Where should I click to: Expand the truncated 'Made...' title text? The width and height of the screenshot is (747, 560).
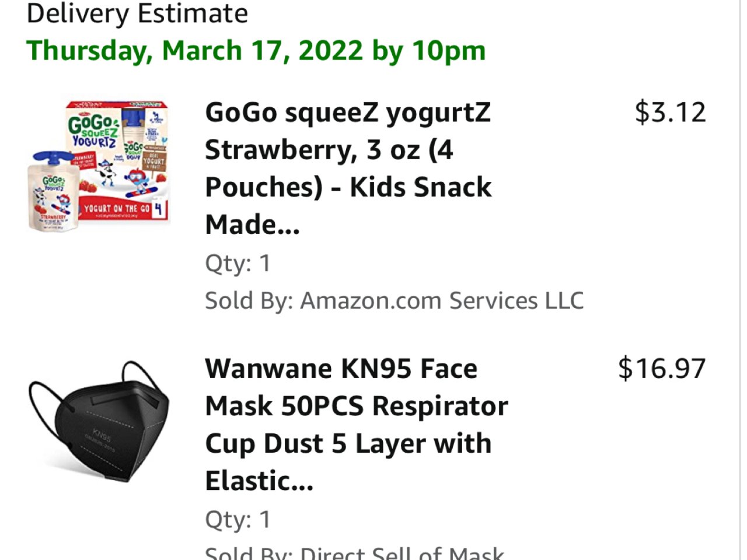pos(252,225)
